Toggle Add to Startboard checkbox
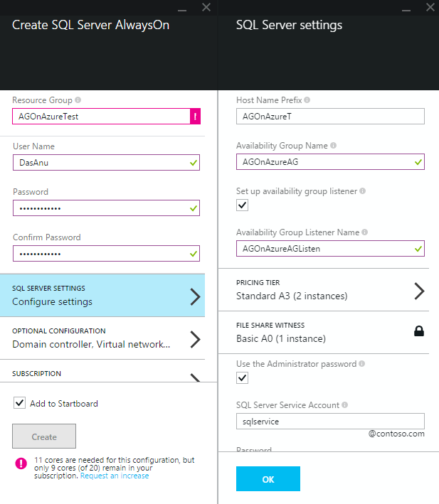Viewport: 439px width, 504px height. [19, 403]
